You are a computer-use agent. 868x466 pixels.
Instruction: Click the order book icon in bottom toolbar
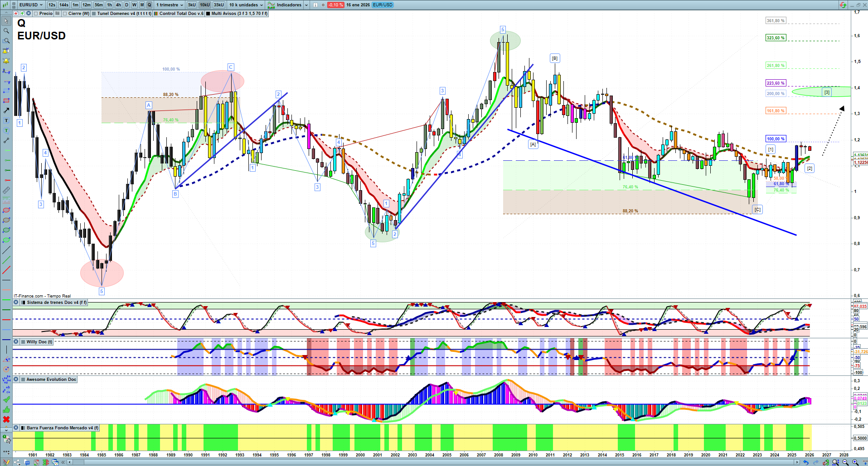(x=46, y=462)
